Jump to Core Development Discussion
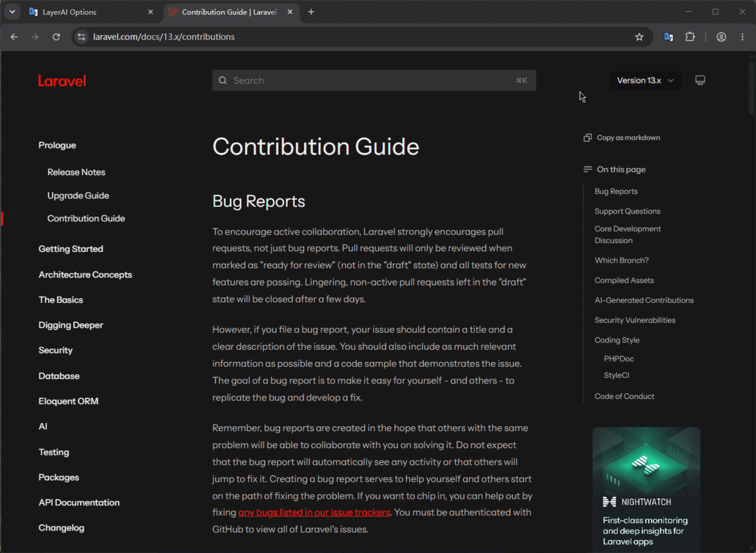Viewport: 756px width, 553px height. pos(627,235)
